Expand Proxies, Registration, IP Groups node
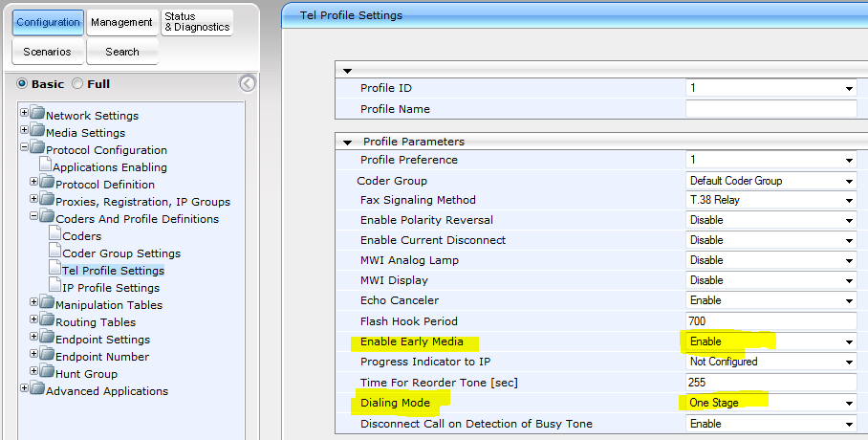868x440 pixels. coord(33,198)
